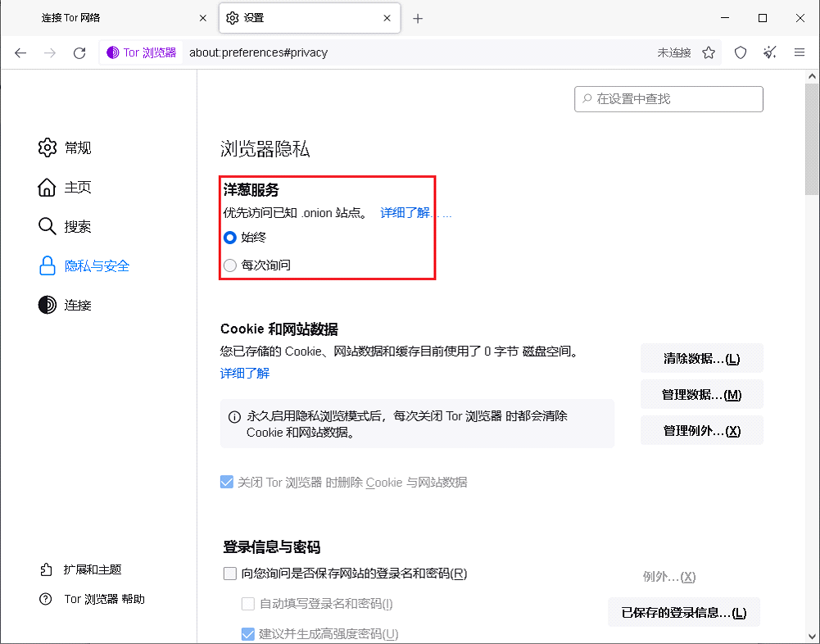Open the 常规 settings category
Viewport: 820px width, 644px height.
65,148
